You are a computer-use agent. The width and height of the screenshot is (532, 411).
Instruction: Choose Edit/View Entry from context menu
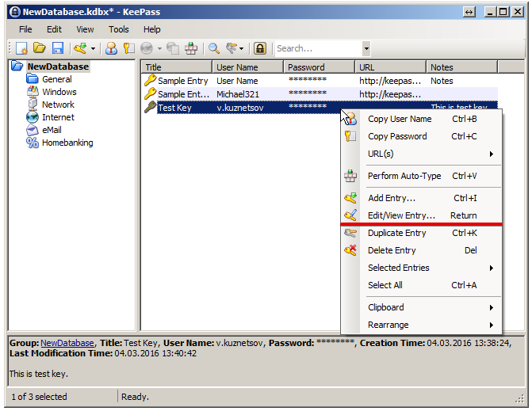pos(401,215)
